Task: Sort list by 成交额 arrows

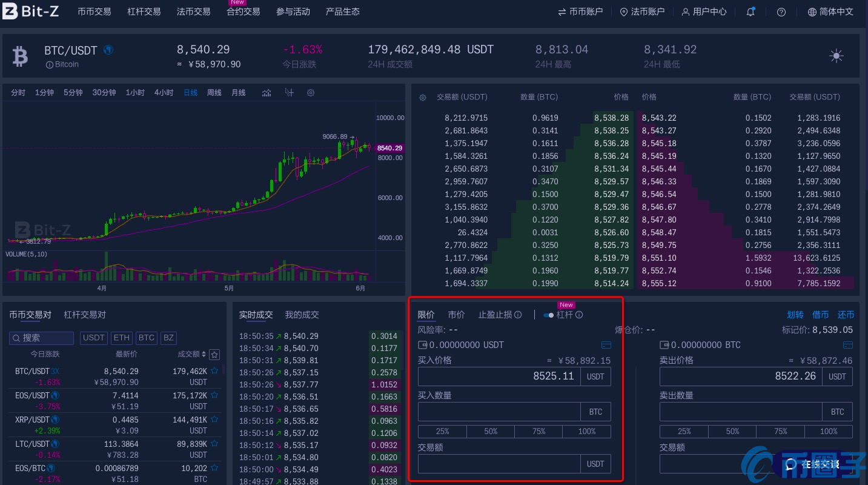Action: [x=204, y=354]
